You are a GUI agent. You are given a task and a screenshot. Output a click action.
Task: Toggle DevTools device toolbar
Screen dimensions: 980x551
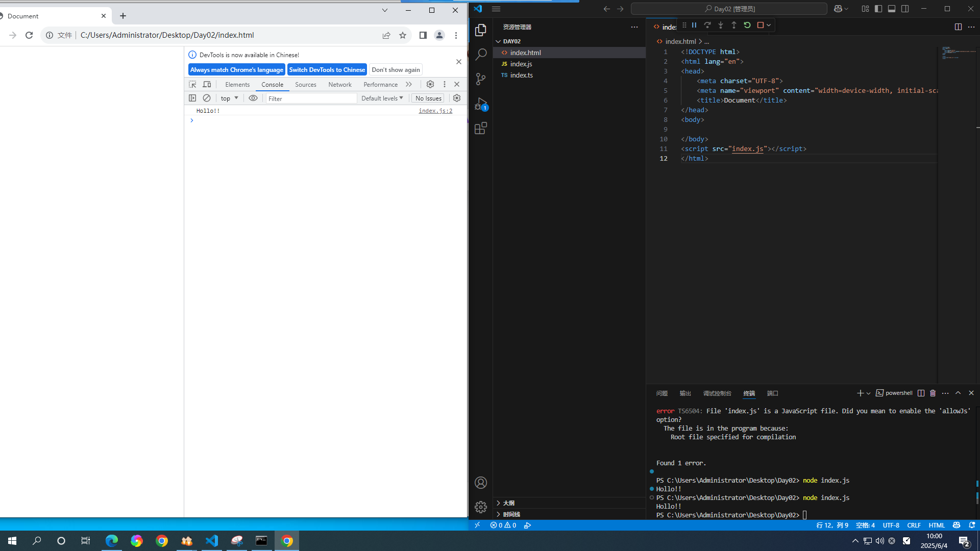(x=207, y=84)
